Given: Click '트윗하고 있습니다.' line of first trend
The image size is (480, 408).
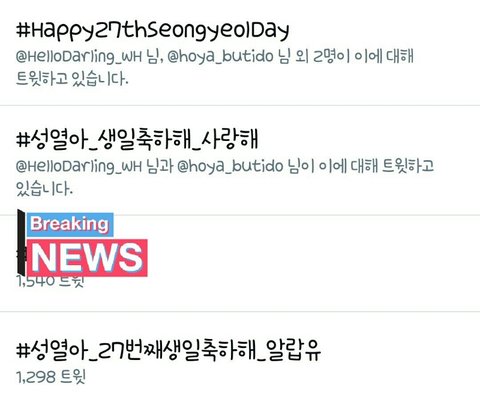Looking at the screenshot, I should pyautogui.click(x=72, y=79).
